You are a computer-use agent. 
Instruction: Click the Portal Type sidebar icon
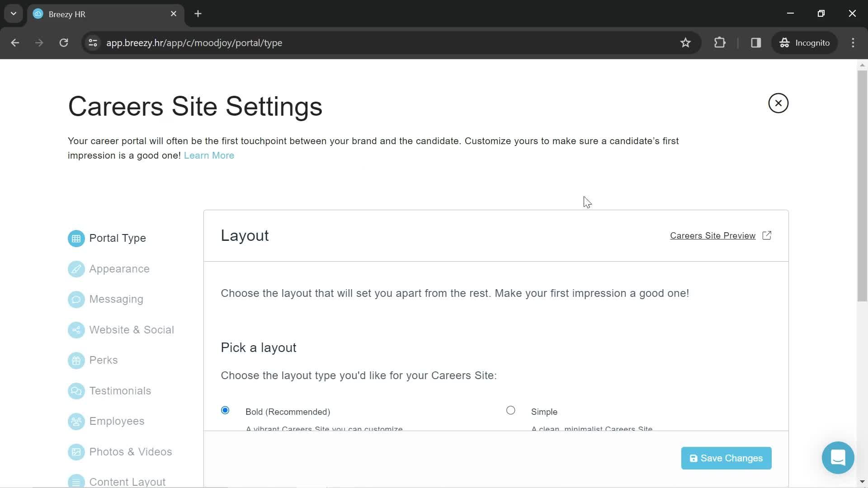pos(75,238)
